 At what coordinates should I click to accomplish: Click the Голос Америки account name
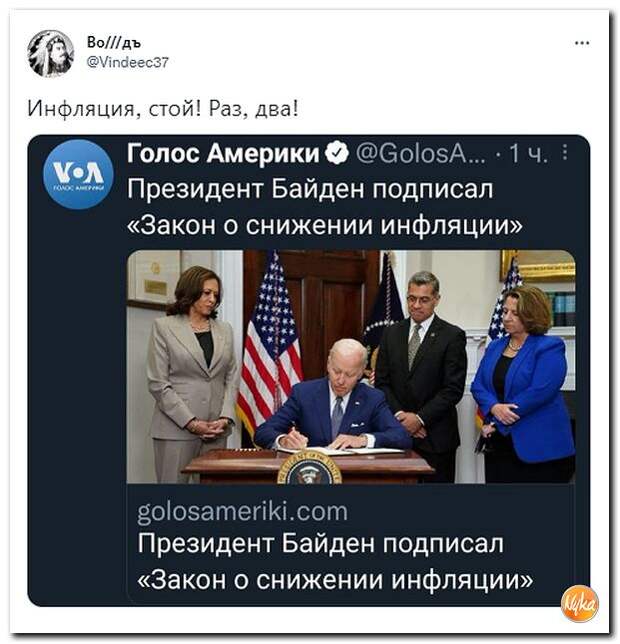223,153
